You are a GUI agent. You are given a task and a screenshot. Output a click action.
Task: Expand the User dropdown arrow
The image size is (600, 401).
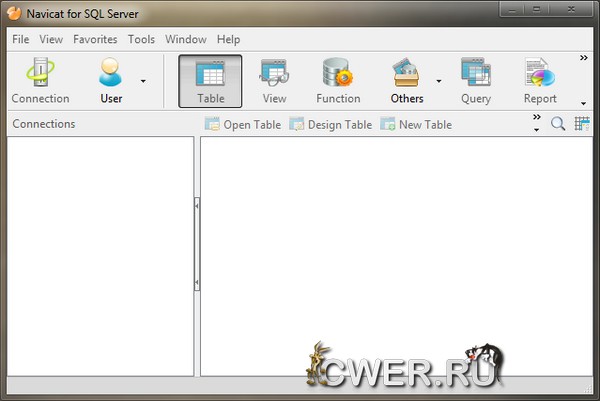(x=143, y=81)
